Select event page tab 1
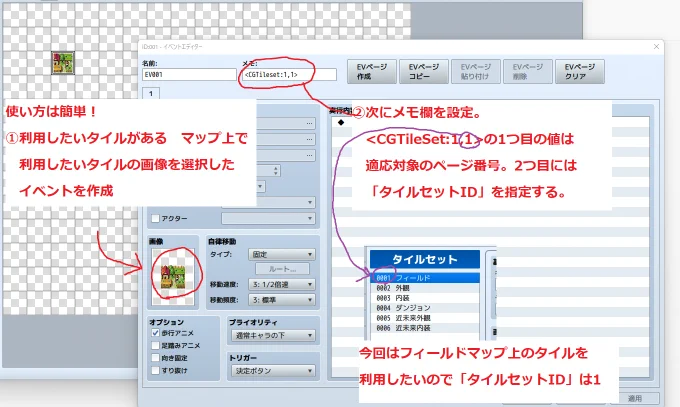680x407 pixels. tap(151, 93)
